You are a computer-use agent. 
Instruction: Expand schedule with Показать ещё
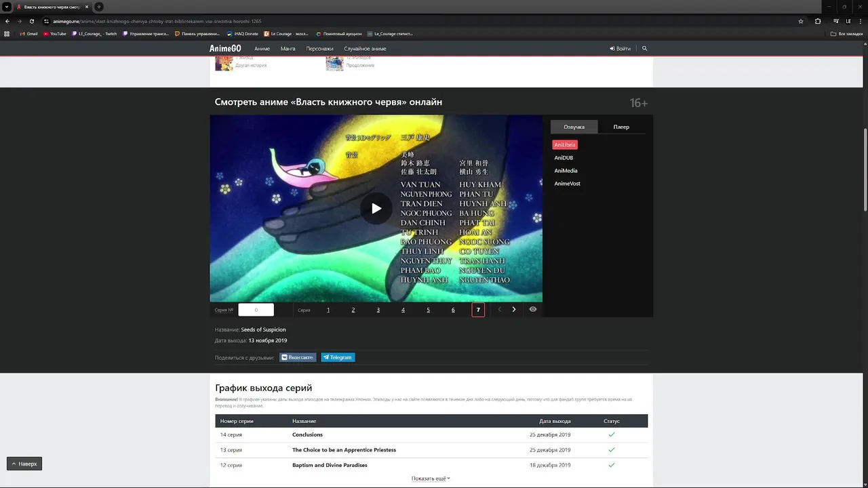click(x=431, y=479)
